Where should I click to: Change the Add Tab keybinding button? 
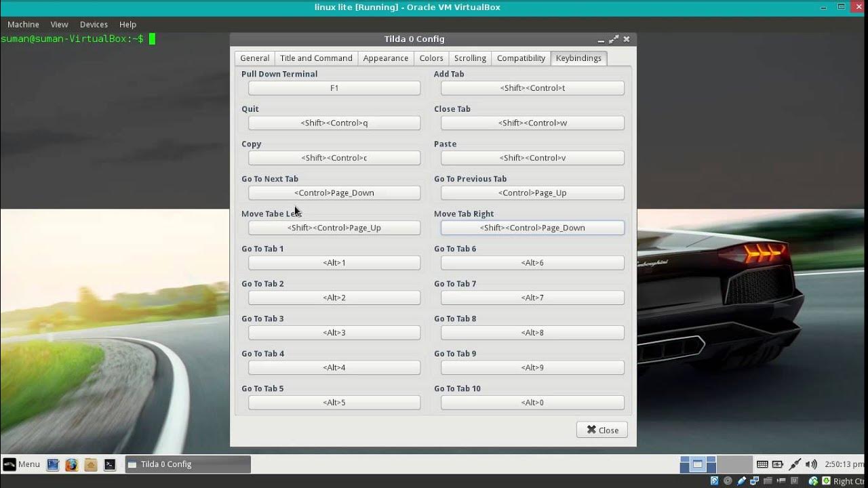(x=532, y=88)
